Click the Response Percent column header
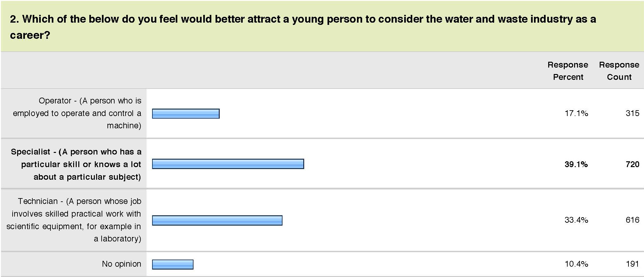Viewport: 644px width, 277px height. click(x=568, y=71)
